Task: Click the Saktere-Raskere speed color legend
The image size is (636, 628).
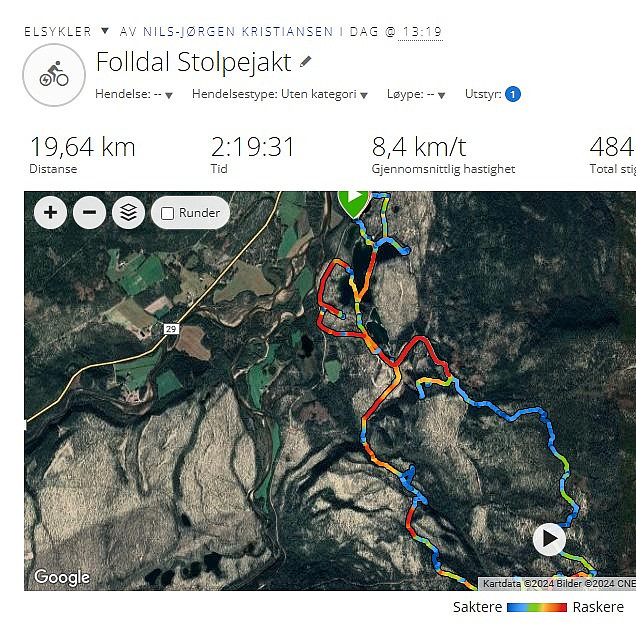Action: (x=537, y=607)
